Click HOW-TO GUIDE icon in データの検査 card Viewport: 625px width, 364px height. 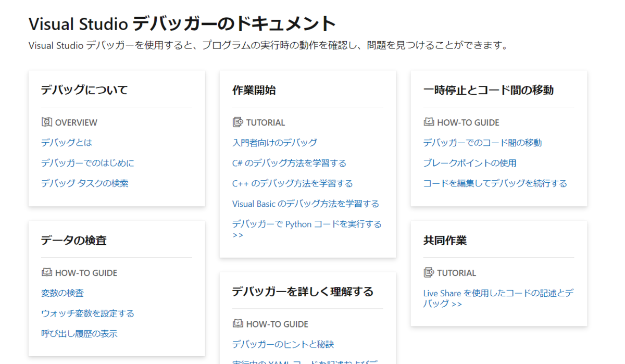pyautogui.click(x=46, y=272)
